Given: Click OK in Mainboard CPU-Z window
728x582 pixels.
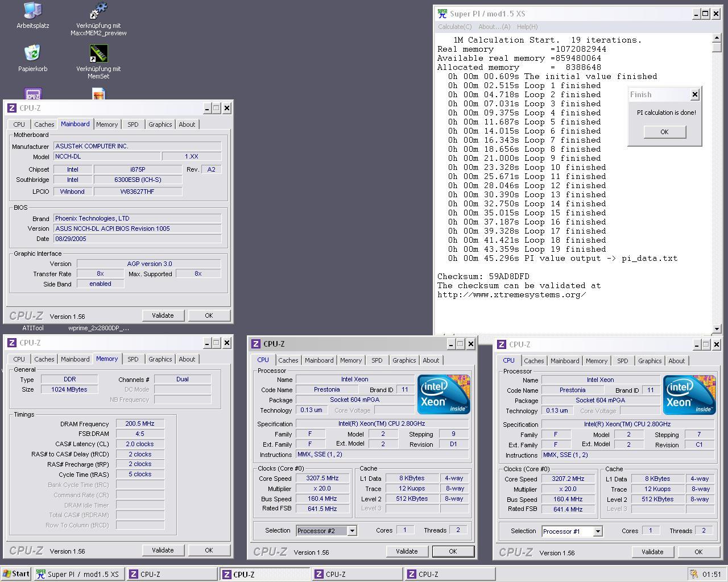Looking at the screenshot, I should 209,315.
